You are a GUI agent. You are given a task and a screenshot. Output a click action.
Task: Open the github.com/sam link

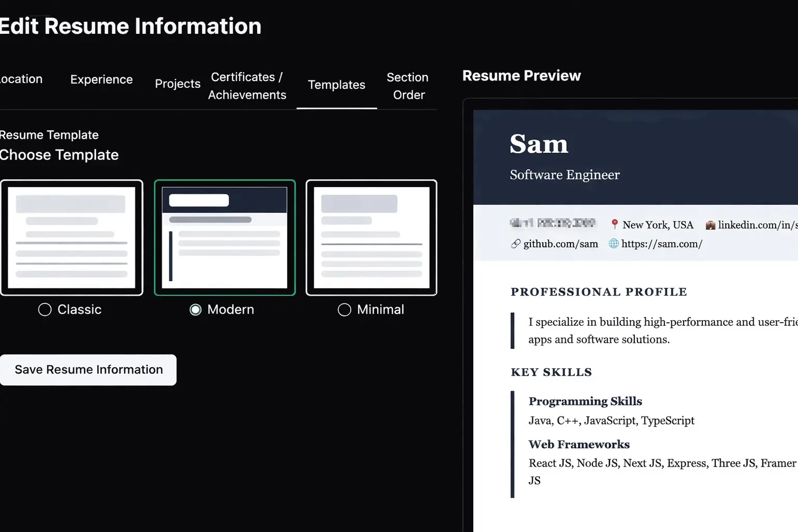point(561,244)
